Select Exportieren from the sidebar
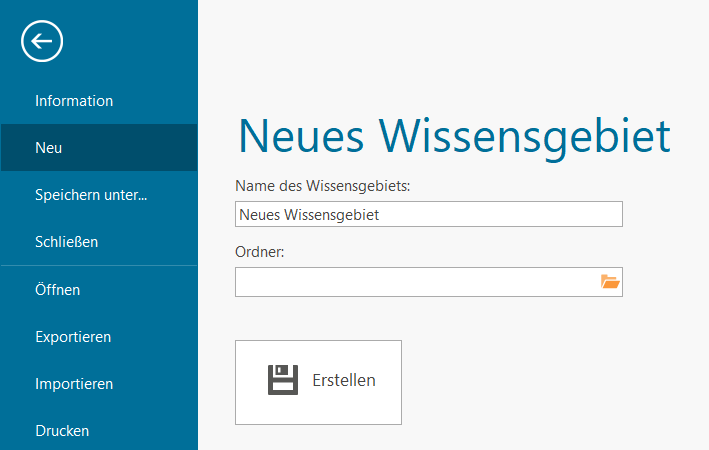Screen dimensions: 709x450 (x=72, y=337)
